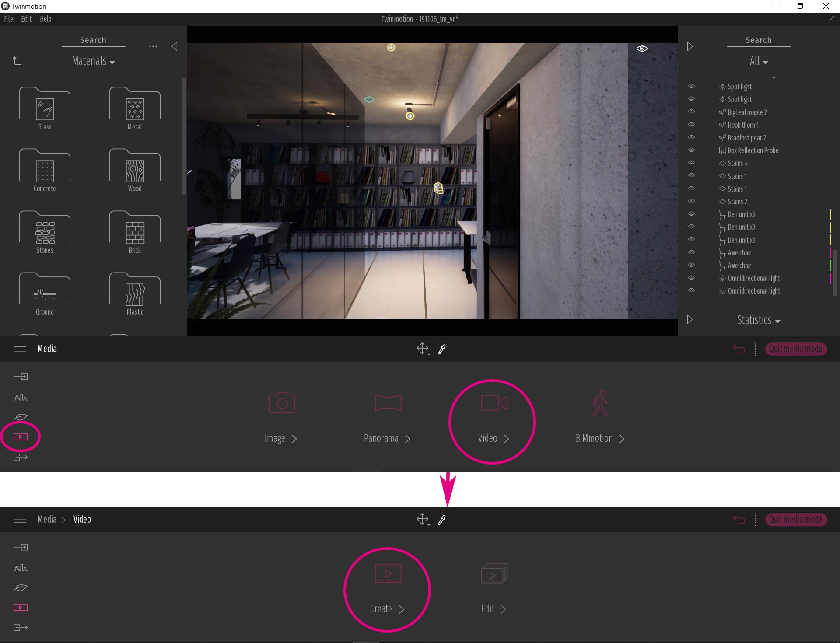Pick the material eyedropper in Media toolbar

point(442,349)
